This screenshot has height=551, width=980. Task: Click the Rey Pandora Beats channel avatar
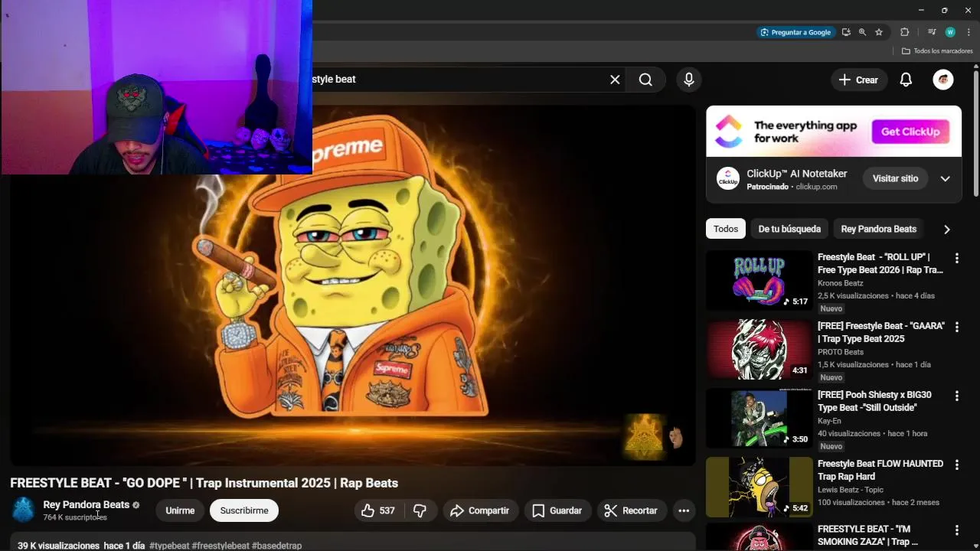pos(24,510)
